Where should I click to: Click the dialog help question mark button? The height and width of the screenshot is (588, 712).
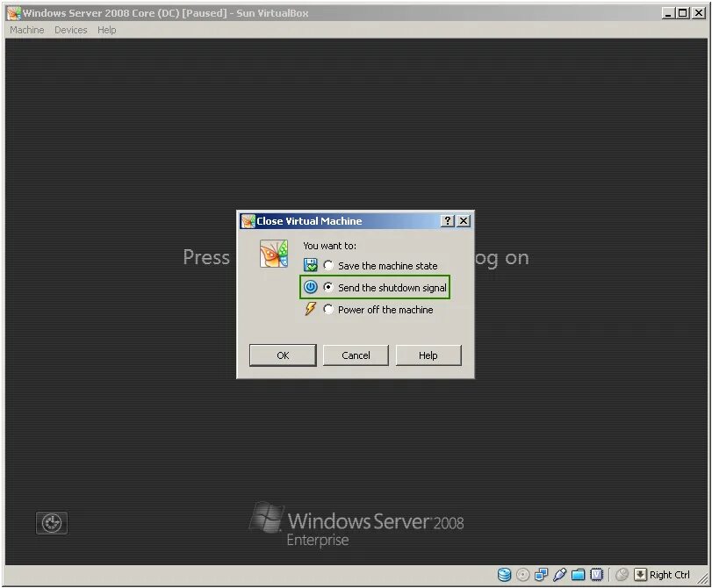[x=447, y=220]
